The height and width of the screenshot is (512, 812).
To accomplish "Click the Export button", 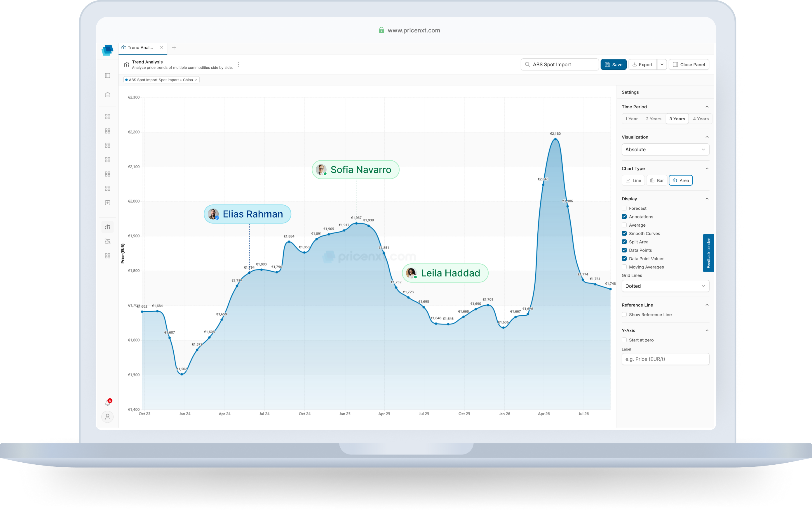I will tap(642, 65).
